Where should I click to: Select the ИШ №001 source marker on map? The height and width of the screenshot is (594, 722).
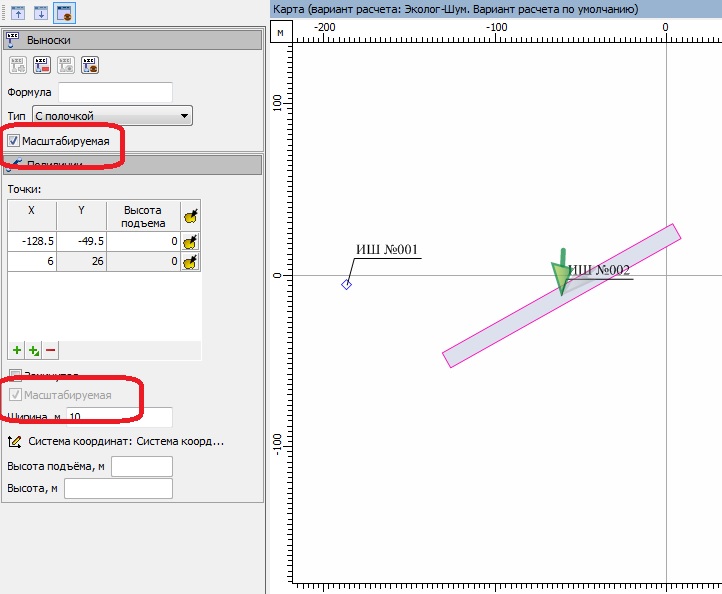click(347, 285)
